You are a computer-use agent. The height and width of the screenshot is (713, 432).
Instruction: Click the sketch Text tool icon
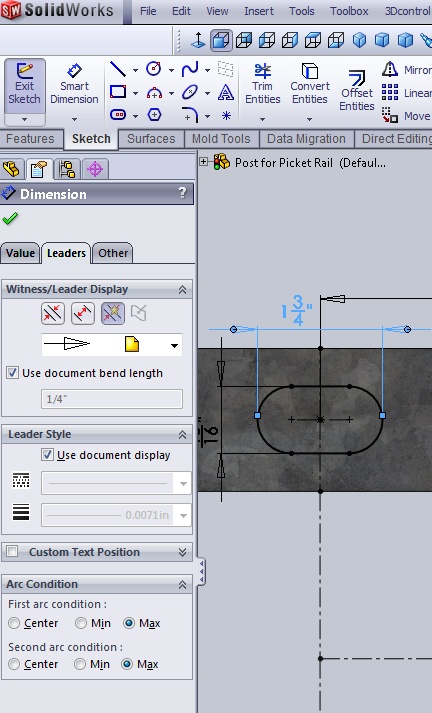226,92
